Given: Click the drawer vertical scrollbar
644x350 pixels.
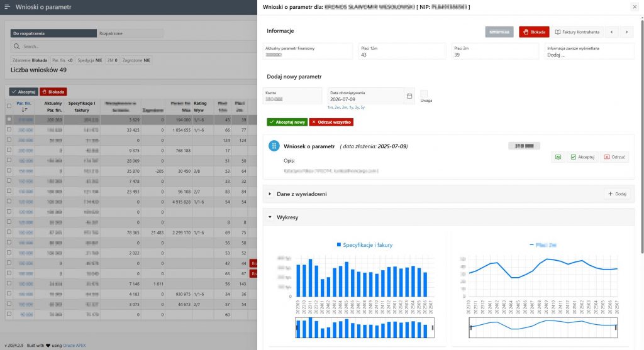Looking at the screenshot, I should pos(641,135).
